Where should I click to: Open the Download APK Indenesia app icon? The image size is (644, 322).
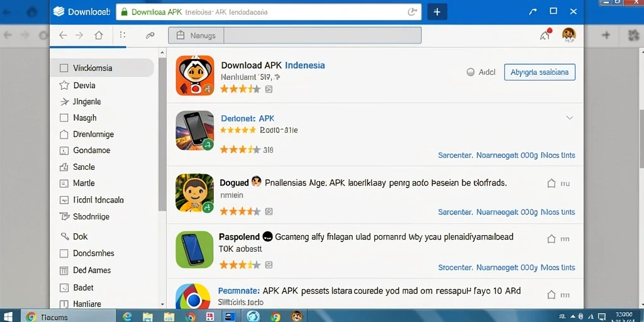click(195, 75)
